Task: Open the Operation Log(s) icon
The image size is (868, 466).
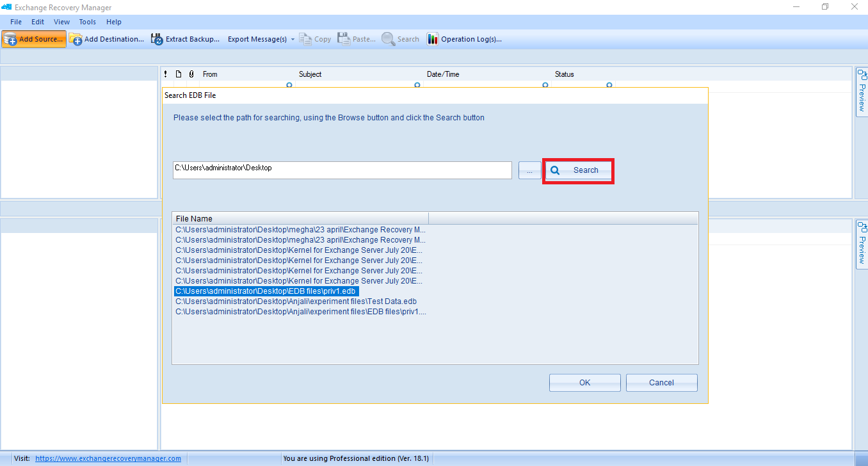Action: [433, 39]
